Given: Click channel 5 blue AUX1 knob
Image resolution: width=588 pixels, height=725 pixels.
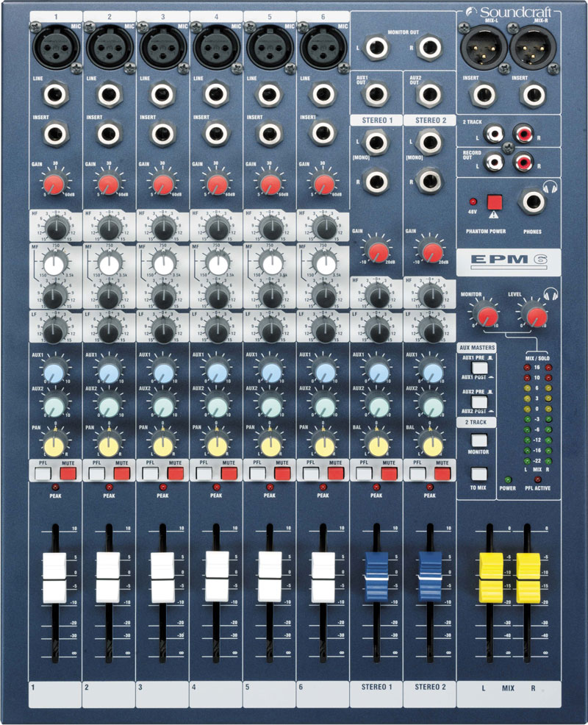Looking at the screenshot, I should [x=269, y=373].
